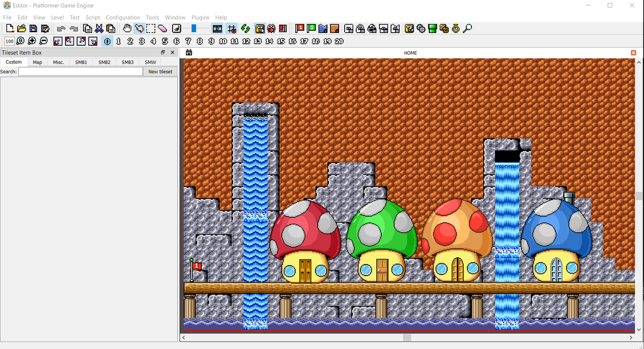The height and width of the screenshot is (349, 644).
Task: Open the Script menu
Action: pos(93,18)
